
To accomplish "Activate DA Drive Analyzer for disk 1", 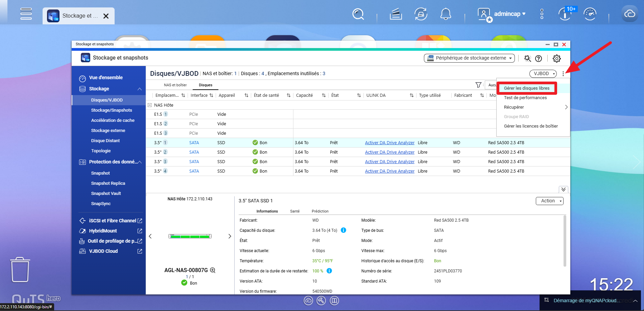I will 390,143.
